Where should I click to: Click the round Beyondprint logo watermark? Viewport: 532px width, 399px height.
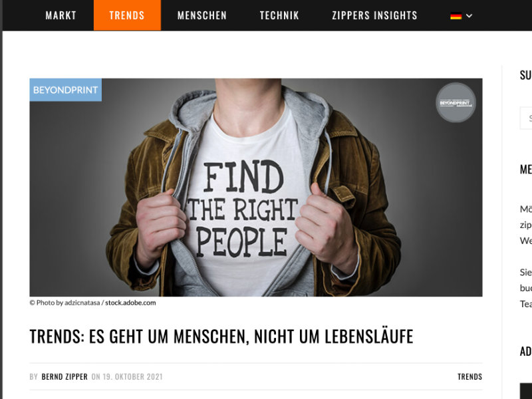tap(456, 102)
